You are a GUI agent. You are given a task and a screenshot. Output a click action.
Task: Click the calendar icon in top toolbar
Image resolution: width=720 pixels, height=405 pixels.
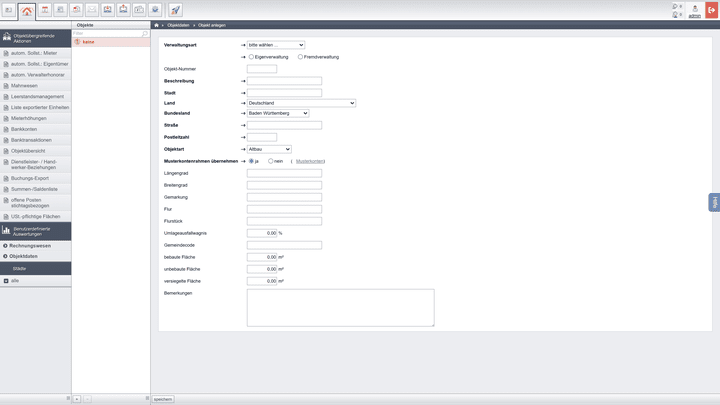tap(45, 10)
